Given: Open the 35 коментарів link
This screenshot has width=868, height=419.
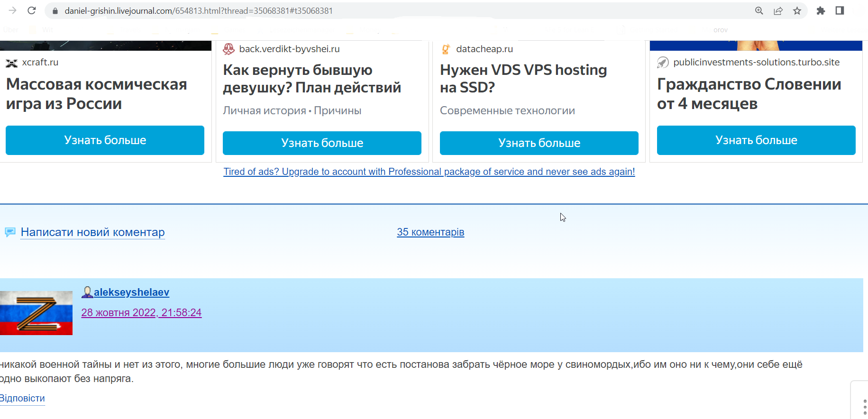Looking at the screenshot, I should click(430, 232).
